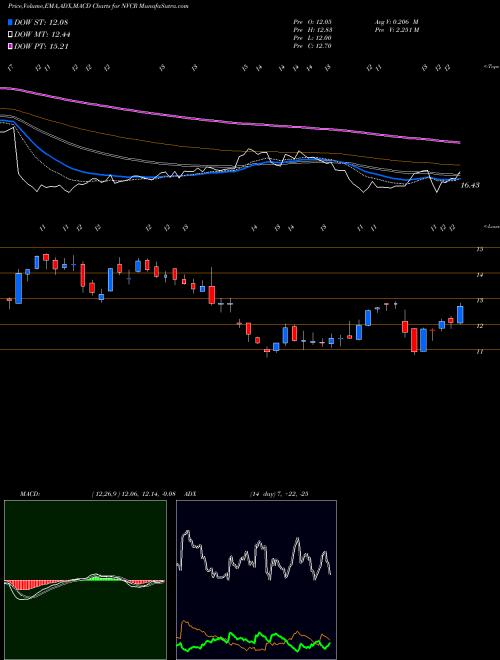Click the 14 price axis label

point(479,275)
